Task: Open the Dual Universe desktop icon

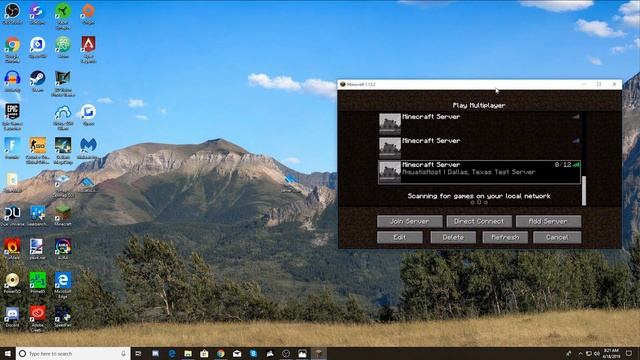Action: 12,215
